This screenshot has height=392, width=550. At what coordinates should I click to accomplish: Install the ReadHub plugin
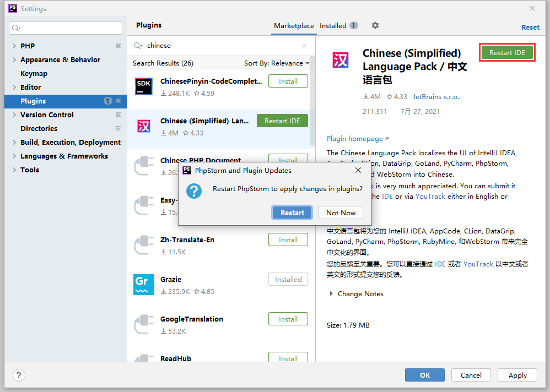[x=288, y=357]
